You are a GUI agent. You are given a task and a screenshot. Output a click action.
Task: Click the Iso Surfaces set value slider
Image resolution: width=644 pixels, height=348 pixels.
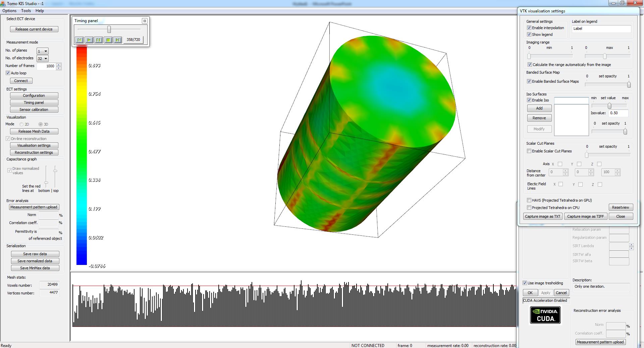[x=609, y=106]
